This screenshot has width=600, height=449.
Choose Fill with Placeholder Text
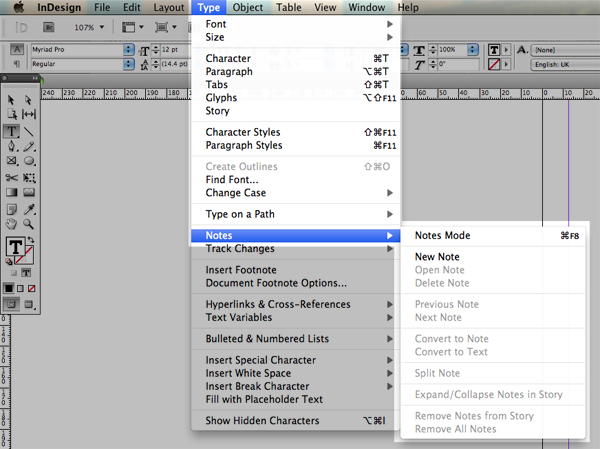(296, 399)
